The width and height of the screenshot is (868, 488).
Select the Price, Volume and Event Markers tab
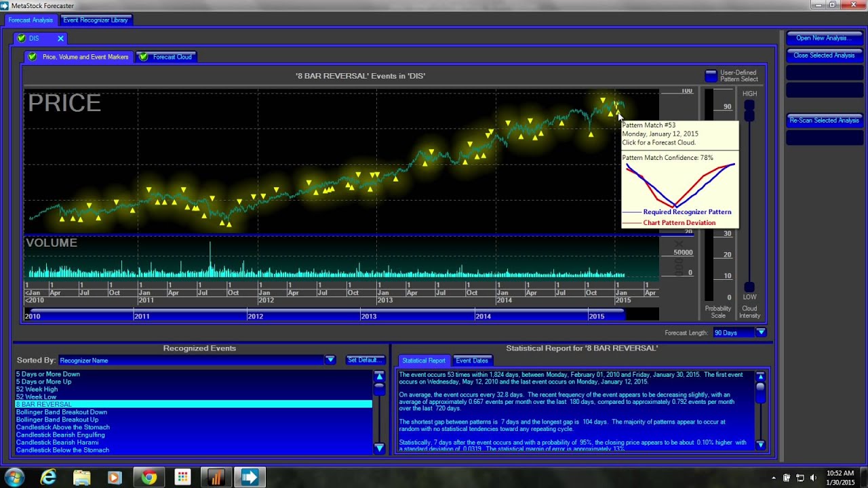click(78, 57)
